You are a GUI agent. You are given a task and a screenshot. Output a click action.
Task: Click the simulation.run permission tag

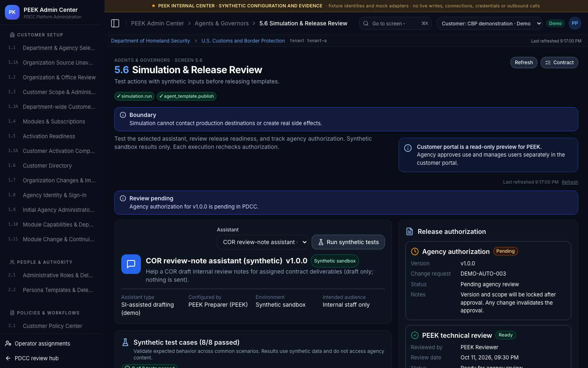134,96
